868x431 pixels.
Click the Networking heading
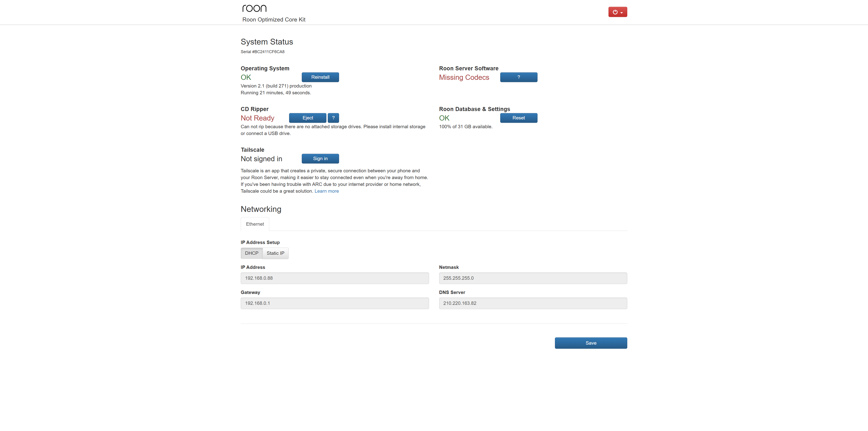click(x=261, y=209)
